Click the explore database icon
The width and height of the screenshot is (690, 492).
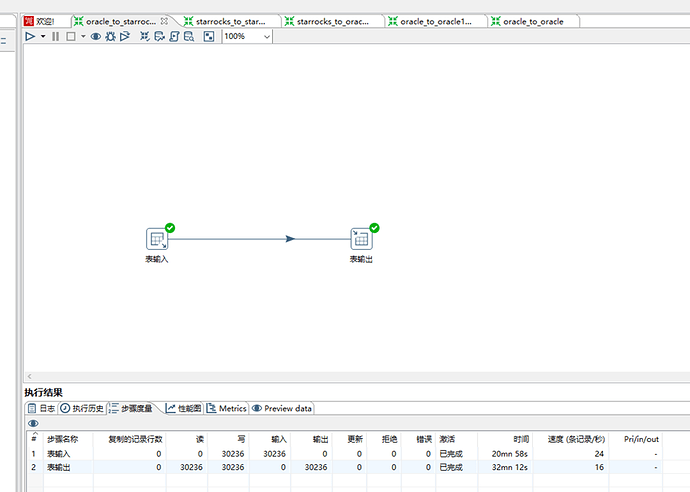tap(189, 36)
